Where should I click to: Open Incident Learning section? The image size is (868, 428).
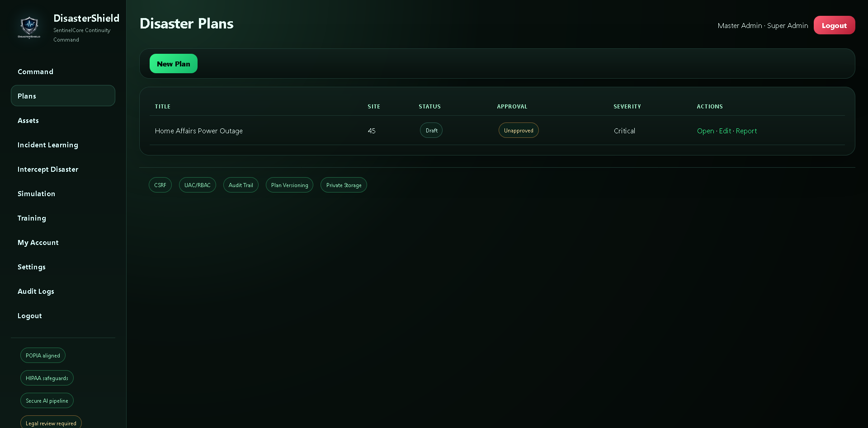point(63,145)
